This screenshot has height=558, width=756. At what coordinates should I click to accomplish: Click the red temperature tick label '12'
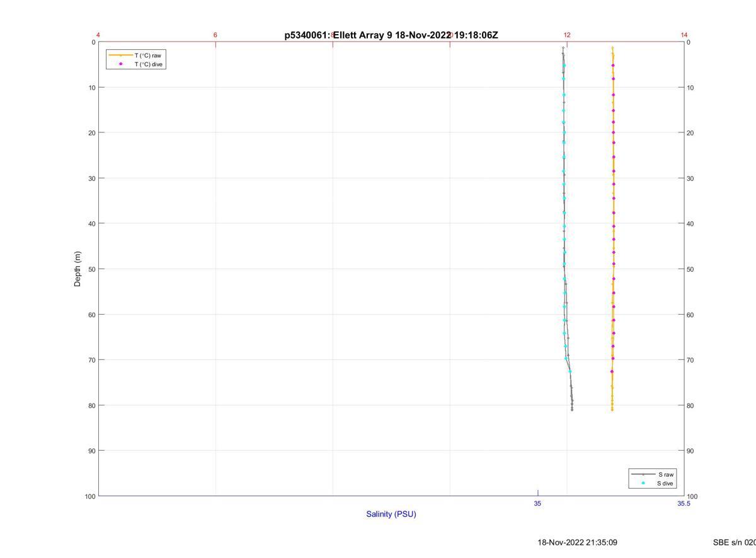[x=567, y=35]
